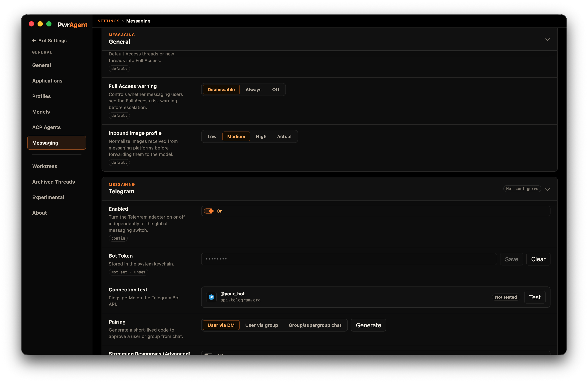Click Exit Settings link

pyautogui.click(x=49, y=40)
